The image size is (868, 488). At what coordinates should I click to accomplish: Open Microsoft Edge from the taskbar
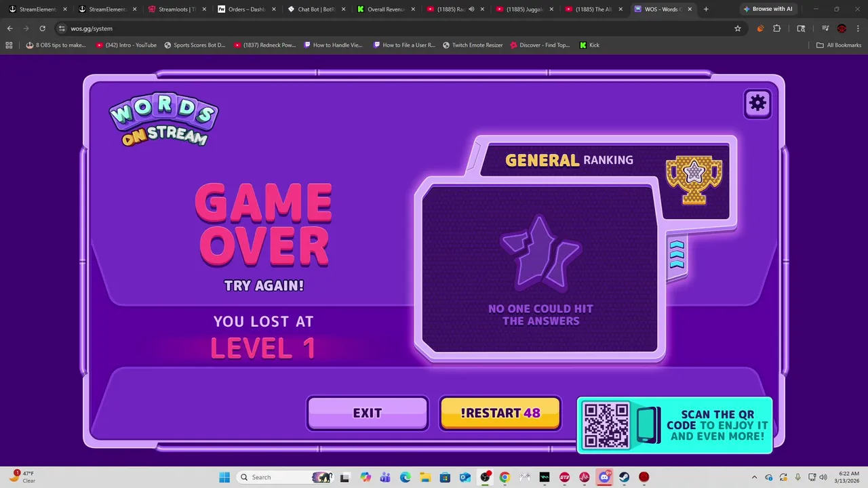pyautogui.click(x=406, y=477)
